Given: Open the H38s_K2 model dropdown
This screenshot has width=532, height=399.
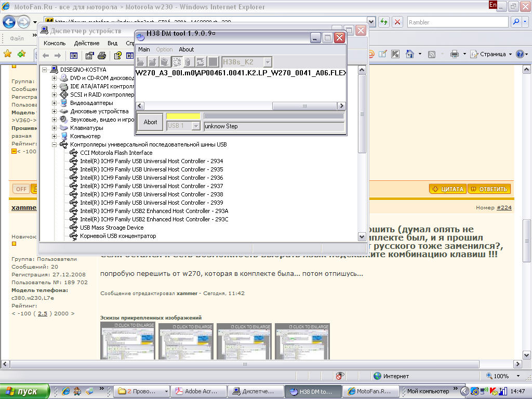Looking at the screenshot, I should tap(268, 62).
